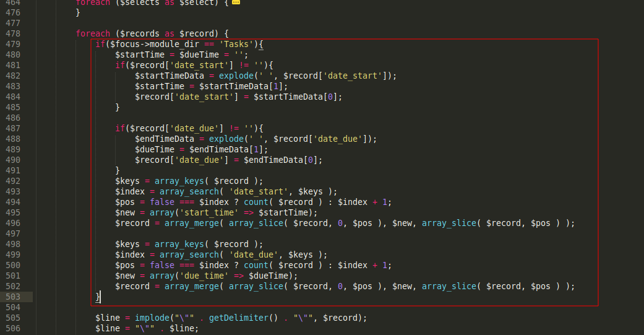Viewport: 644px width, 335px height.
Task: Click array_keys function on line 498
Action: 179,244
